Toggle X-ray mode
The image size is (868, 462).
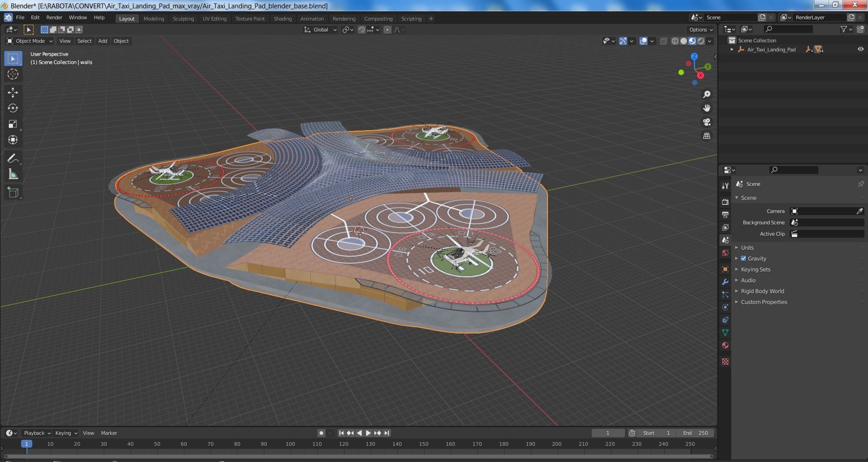pos(664,41)
